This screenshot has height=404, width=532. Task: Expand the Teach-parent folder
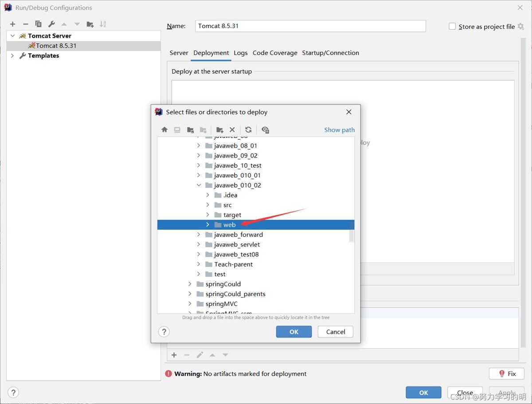coord(199,264)
